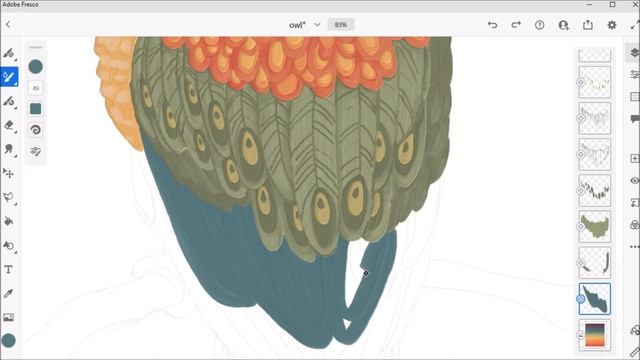Go back to the home screen
This screenshot has height=360, width=640.
8,25
